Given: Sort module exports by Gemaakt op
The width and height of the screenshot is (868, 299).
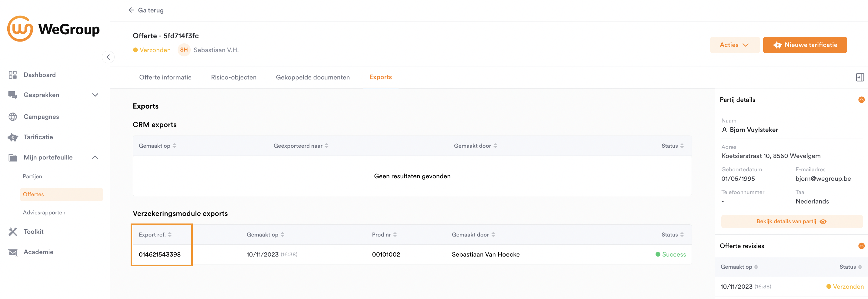Looking at the screenshot, I should coord(282,235).
